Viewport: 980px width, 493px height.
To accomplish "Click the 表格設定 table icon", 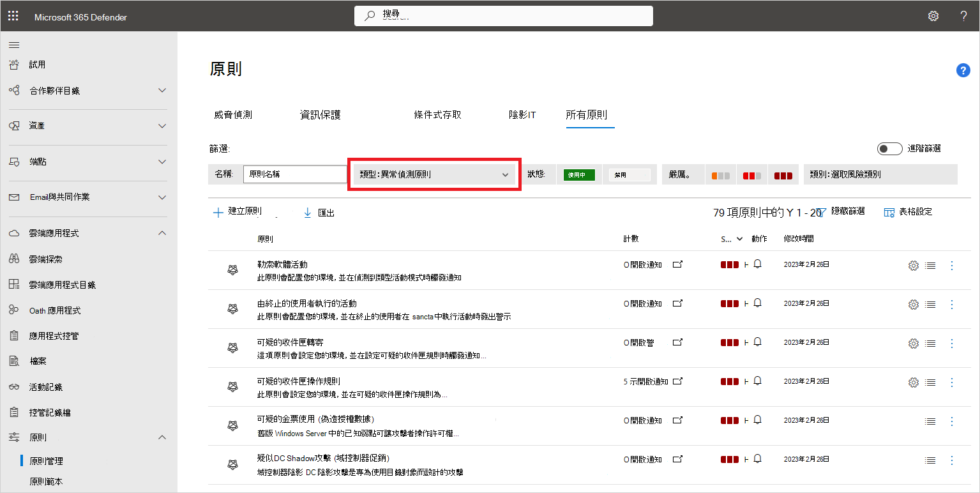I will click(889, 212).
